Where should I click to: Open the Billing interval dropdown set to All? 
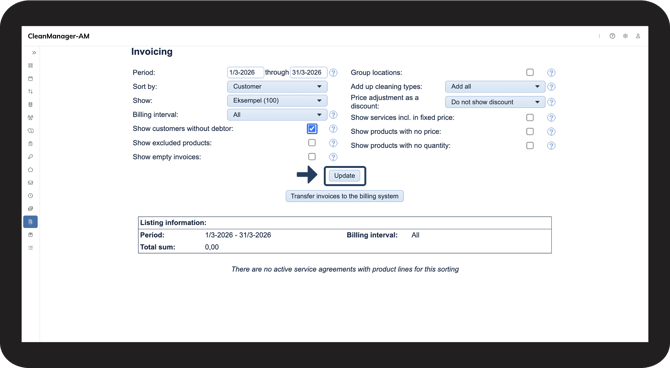(x=277, y=115)
